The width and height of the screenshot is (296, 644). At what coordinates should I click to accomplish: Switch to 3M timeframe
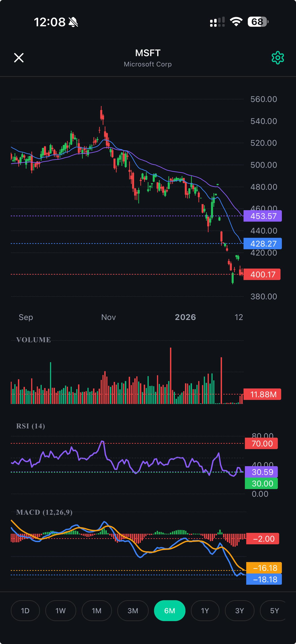pyautogui.click(x=133, y=611)
